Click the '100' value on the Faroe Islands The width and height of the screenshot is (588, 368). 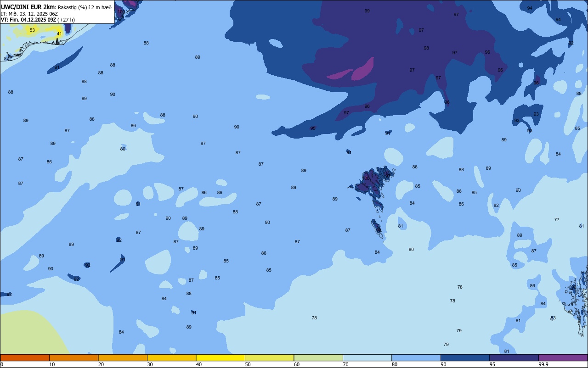coord(366,178)
